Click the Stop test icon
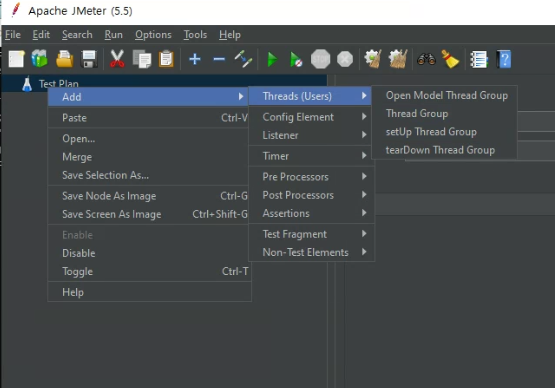The width and height of the screenshot is (555, 388). (x=320, y=59)
